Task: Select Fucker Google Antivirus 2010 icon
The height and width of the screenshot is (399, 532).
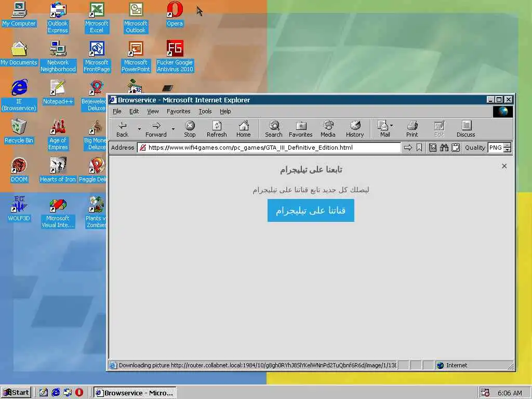Action: (x=175, y=56)
